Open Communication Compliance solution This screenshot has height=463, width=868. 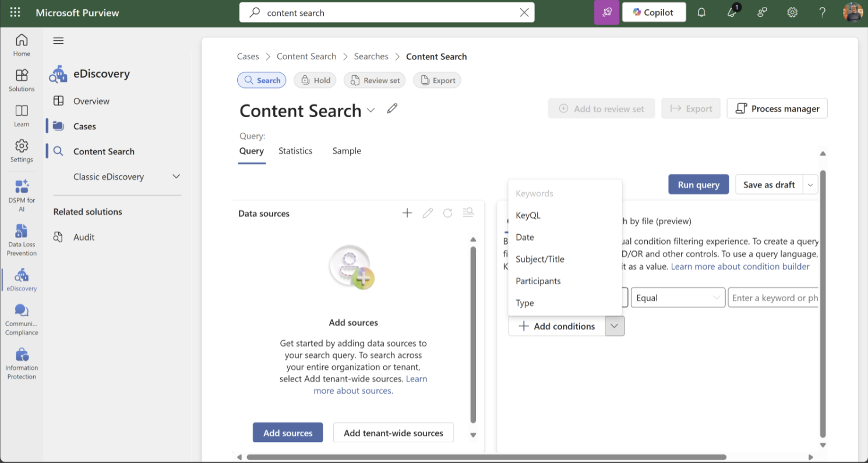coord(22,319)
